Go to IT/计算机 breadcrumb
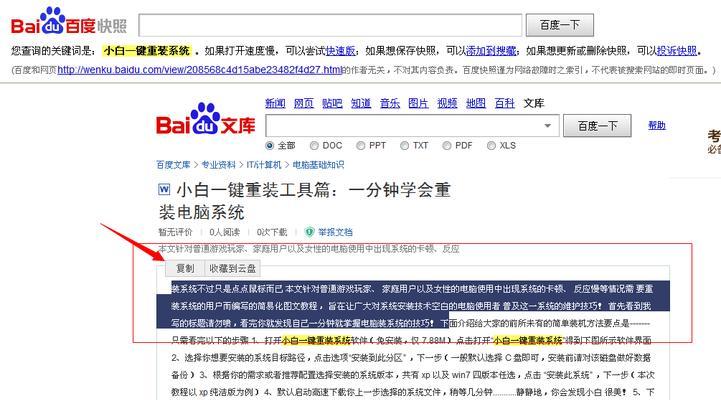The height and width of the screenshot is (400, 721). (264, 165)
